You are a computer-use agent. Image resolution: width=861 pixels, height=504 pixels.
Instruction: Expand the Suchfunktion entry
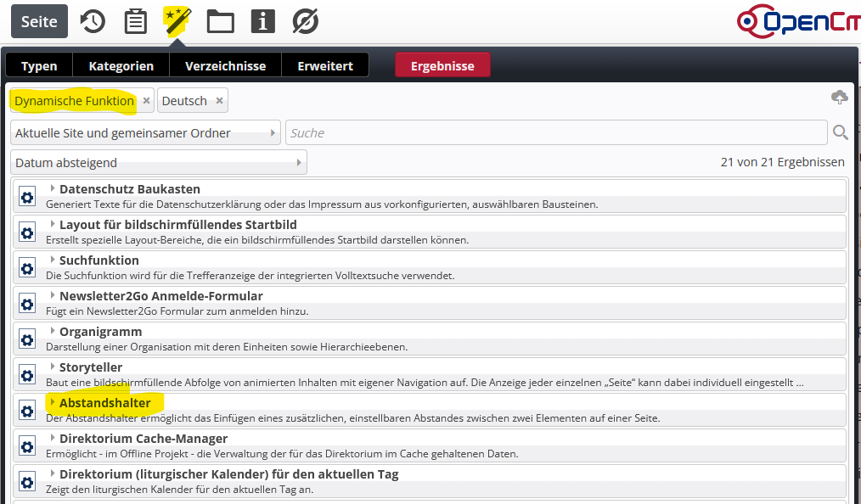point(52,260)
